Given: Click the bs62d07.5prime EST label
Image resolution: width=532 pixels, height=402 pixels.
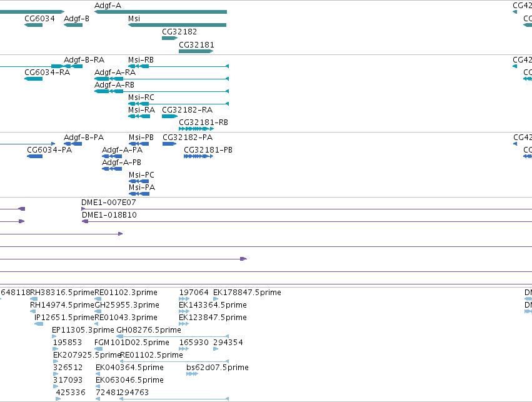Looking at the screenshot, I should pyautogui.click(x=218, y=368).
